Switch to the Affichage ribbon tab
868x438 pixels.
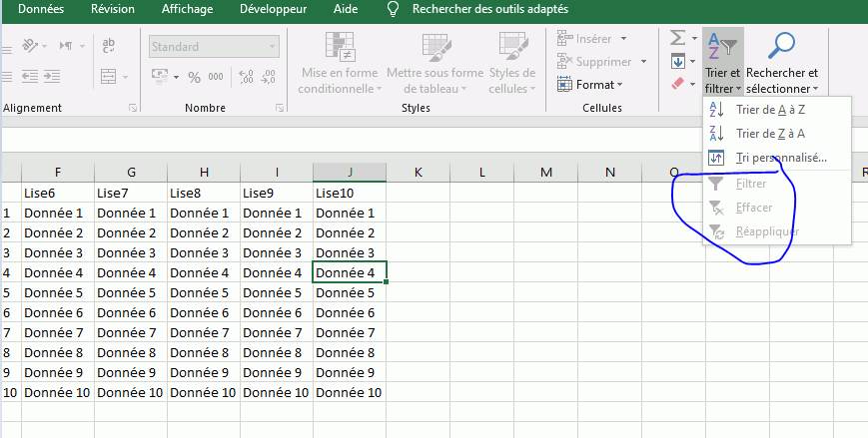click(x=187, y=9)
